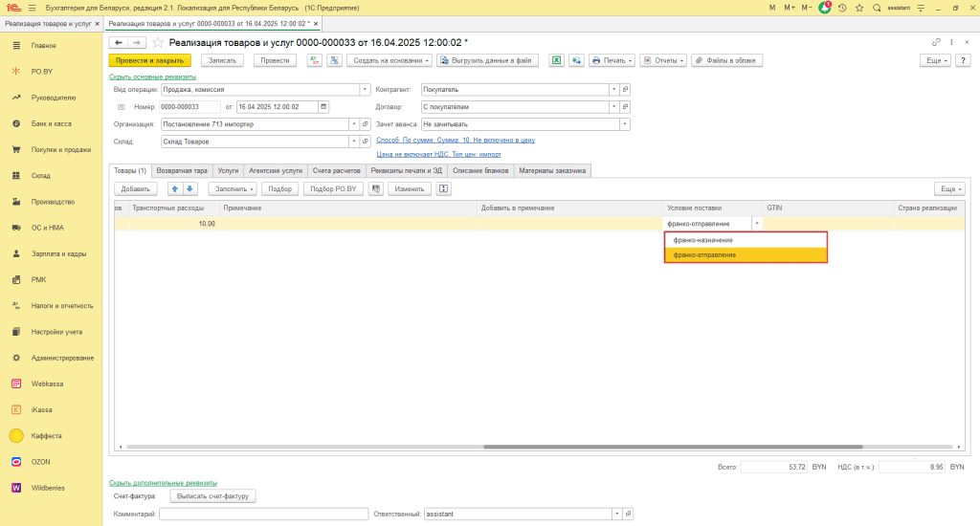Open Главное section in sidebar
Screen dimensions: 980x526
click(44, 46)
